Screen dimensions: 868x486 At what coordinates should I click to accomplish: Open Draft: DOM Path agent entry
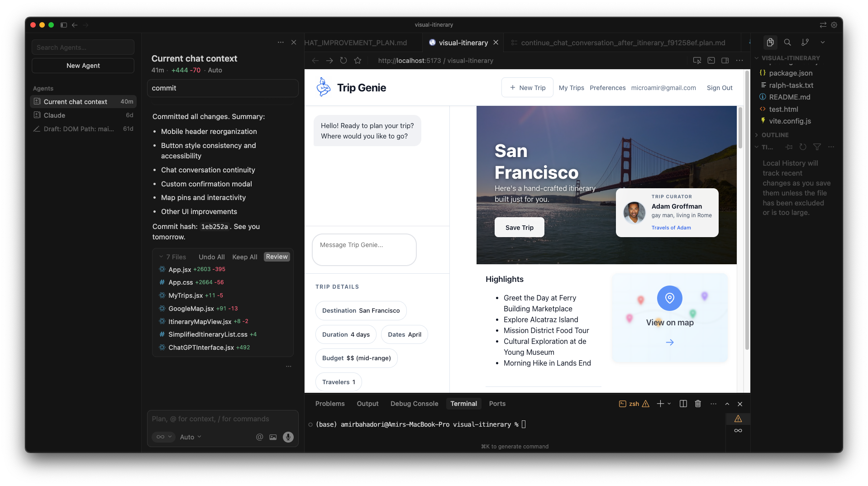click(83, 129)
